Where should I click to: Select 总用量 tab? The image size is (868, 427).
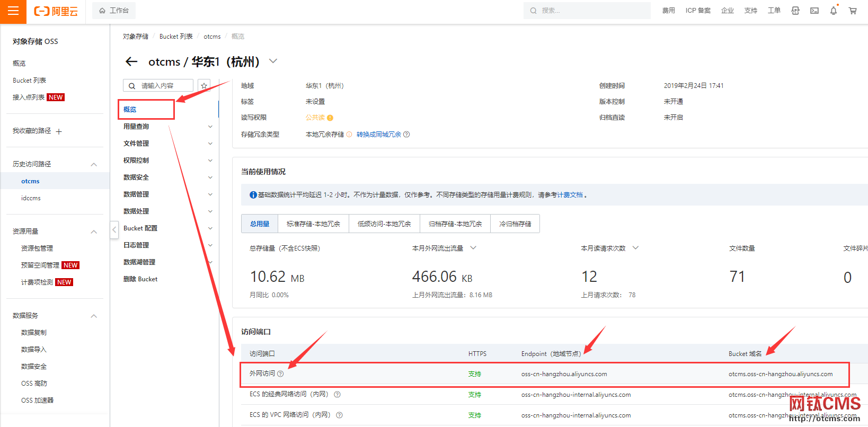click(260, 224)
